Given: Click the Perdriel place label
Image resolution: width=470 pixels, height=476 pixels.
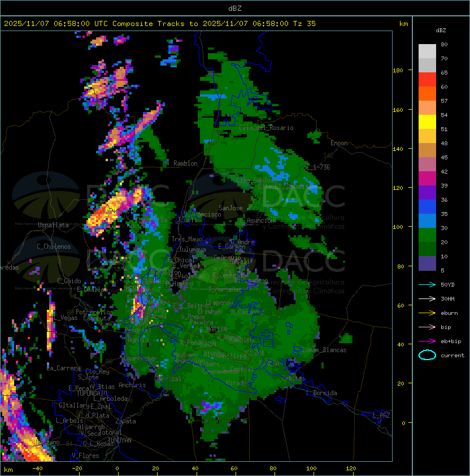Looking at the screenshot, I should tap(138, 330).
